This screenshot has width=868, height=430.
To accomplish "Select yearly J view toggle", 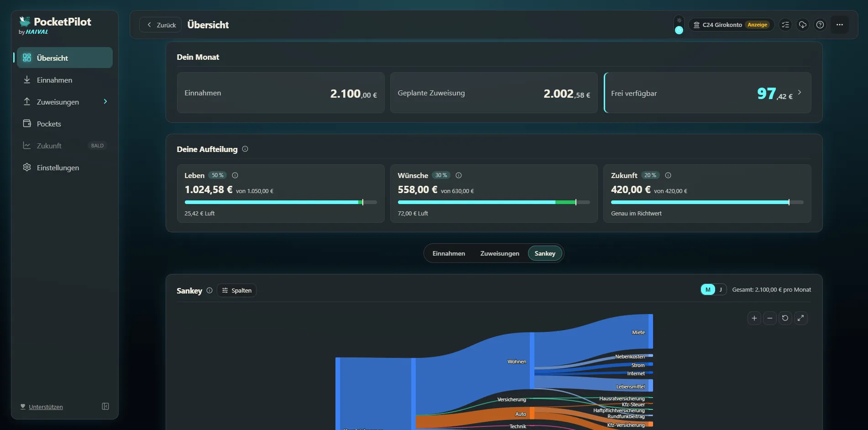I will coord(721,289).
